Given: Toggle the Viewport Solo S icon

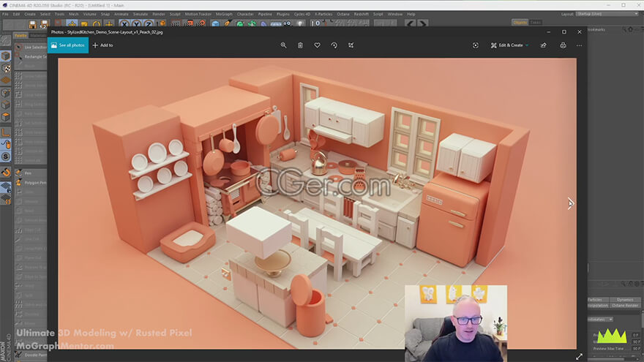Looking at the screenshot, I should [x=5, y=157].
